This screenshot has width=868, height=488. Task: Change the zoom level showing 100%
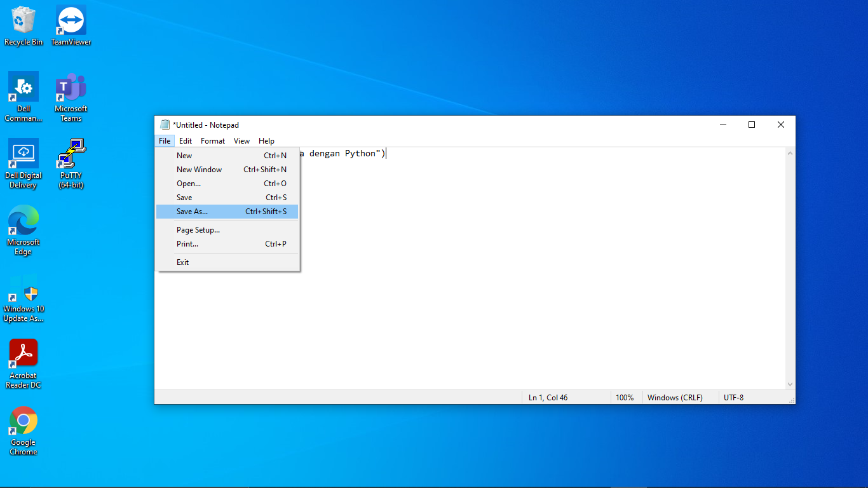coord(625,397)
